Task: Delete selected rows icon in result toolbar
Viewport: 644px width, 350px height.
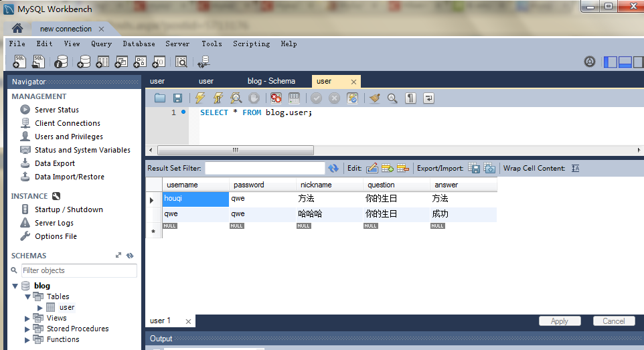Action: (x=403, y=168)
